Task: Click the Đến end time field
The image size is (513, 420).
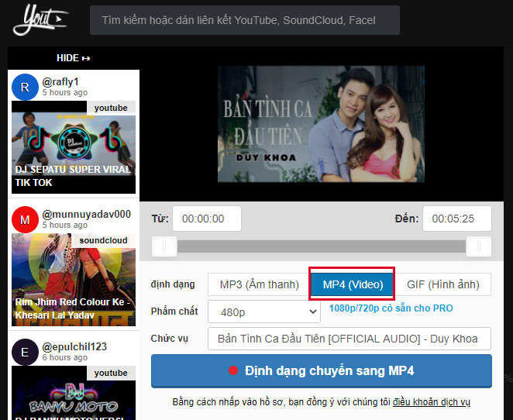Action: coord(456,219)
